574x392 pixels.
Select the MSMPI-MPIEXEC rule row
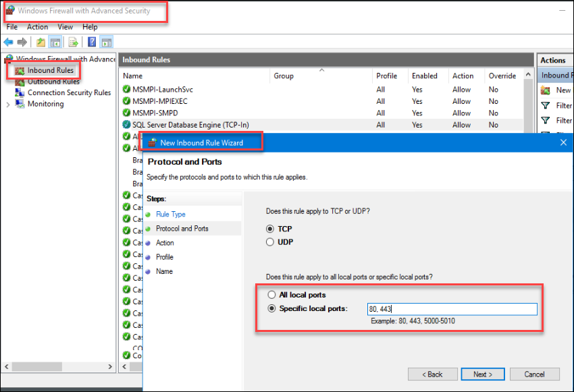click(322, 101)
